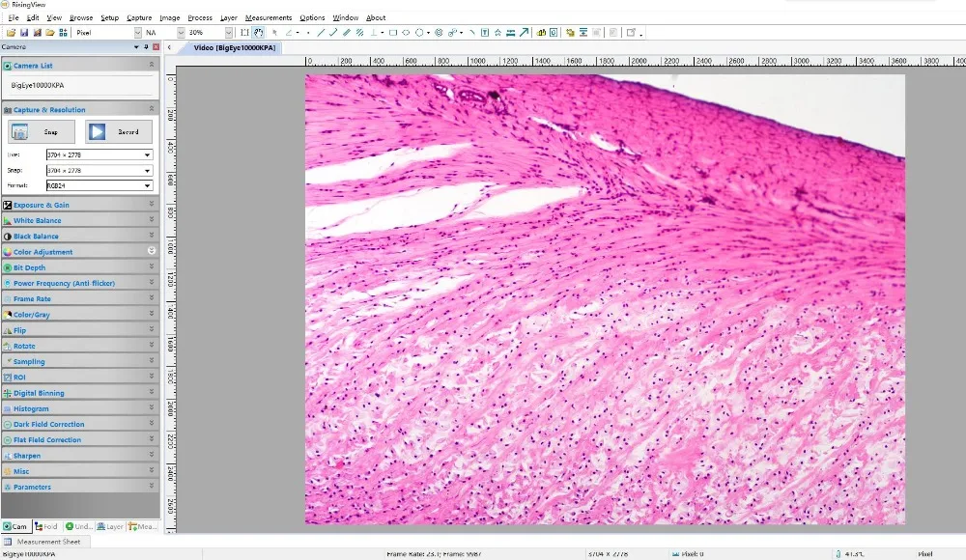Click the tissue video image
966x560 pixels.
(605, 299)
